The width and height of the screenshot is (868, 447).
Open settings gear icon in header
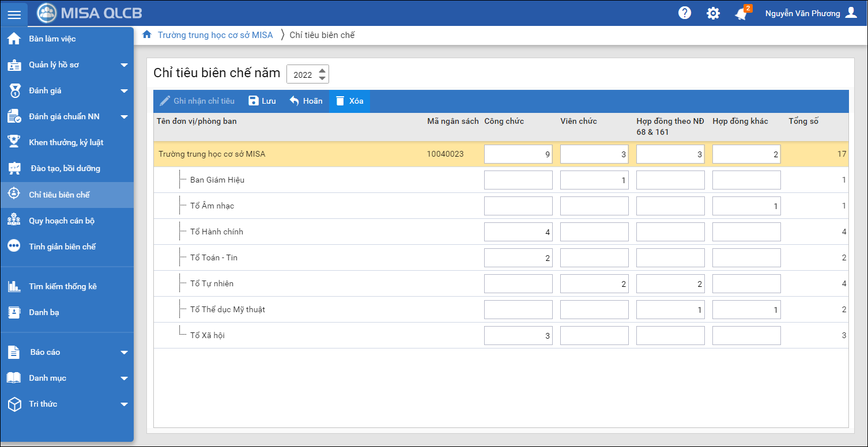(x=713, y=13)
